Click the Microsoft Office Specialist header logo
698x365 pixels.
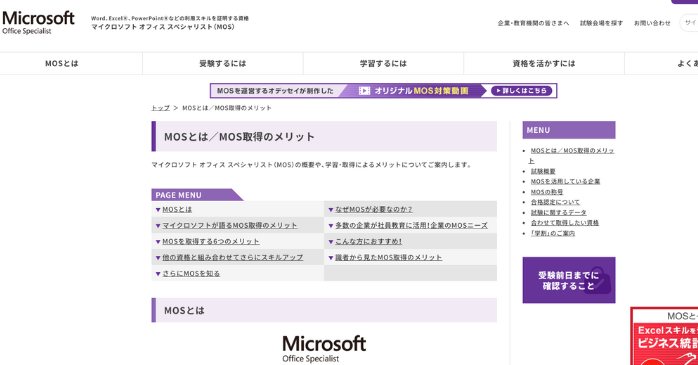point(38,23)
